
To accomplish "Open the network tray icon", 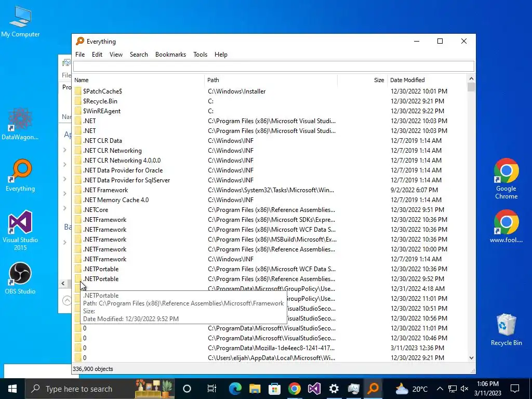I will coord(453,389).
